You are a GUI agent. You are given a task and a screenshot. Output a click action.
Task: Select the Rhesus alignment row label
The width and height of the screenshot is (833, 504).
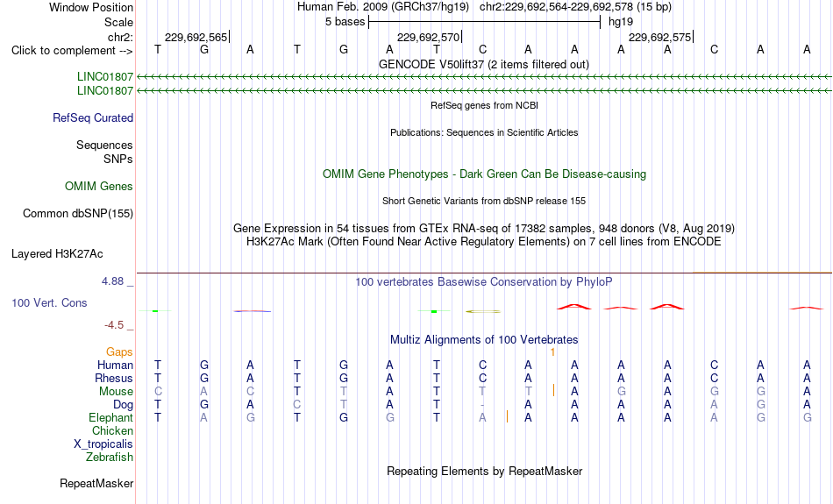114,378
